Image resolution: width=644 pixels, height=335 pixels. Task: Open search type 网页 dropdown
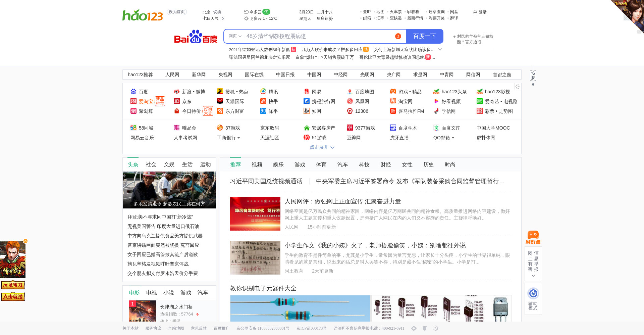[x=235, y=36]
